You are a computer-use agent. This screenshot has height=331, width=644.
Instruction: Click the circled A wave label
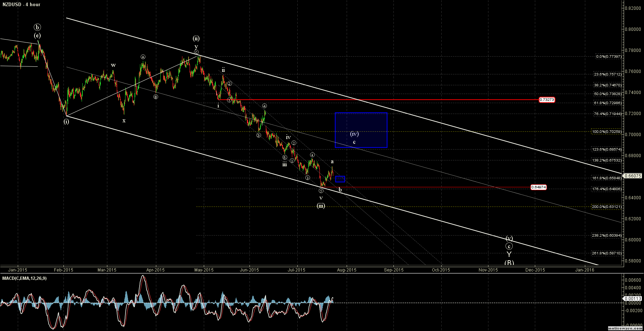[x=143, y=57]
